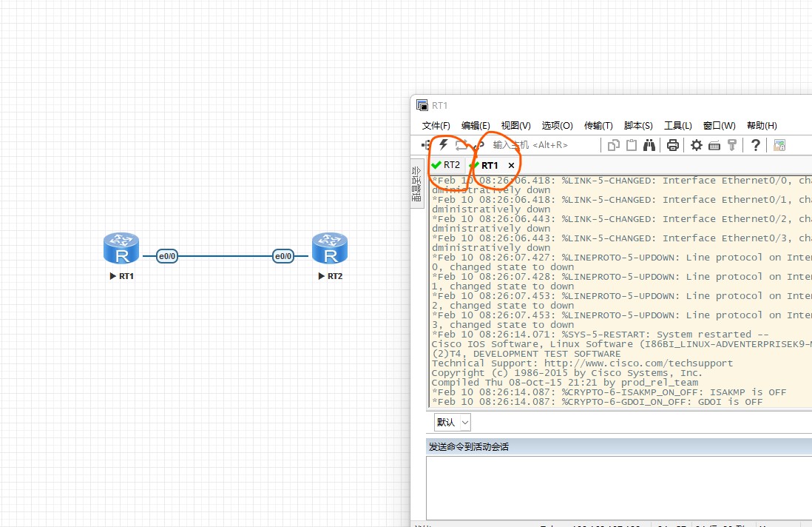Open the Session Manager toolbar icon

tap(426, 145)
